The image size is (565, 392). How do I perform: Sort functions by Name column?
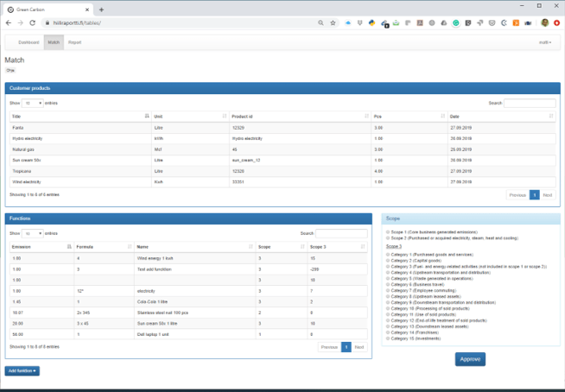(x=195, y=247)
